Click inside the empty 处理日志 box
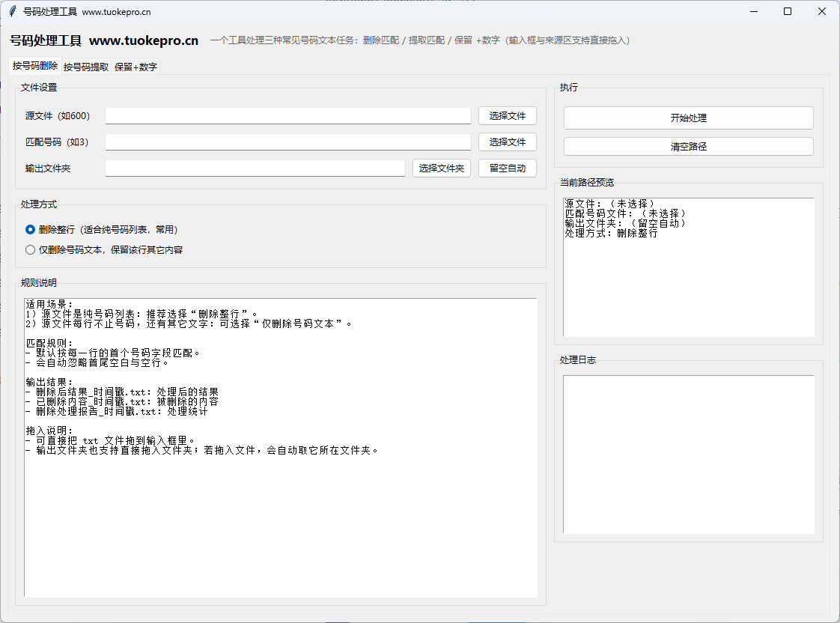This screenshot has width=840, height=623. click(x=688, y=455)
